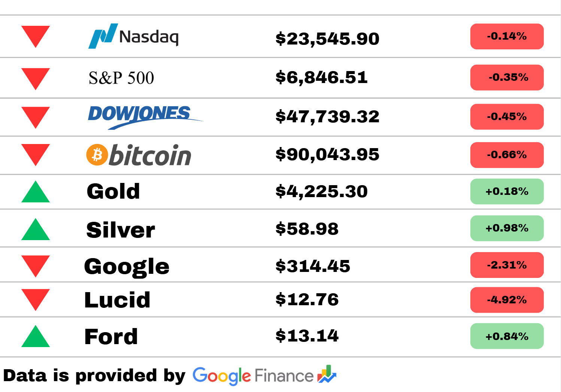Select the -4.92% Lucid change badge
Screen dimensions: 561x392
(507, 300)
